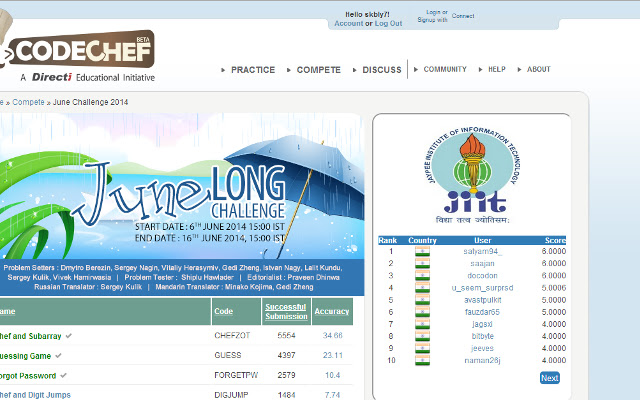
Task: Click accuracy value 7.74
Action: [333, 395]
